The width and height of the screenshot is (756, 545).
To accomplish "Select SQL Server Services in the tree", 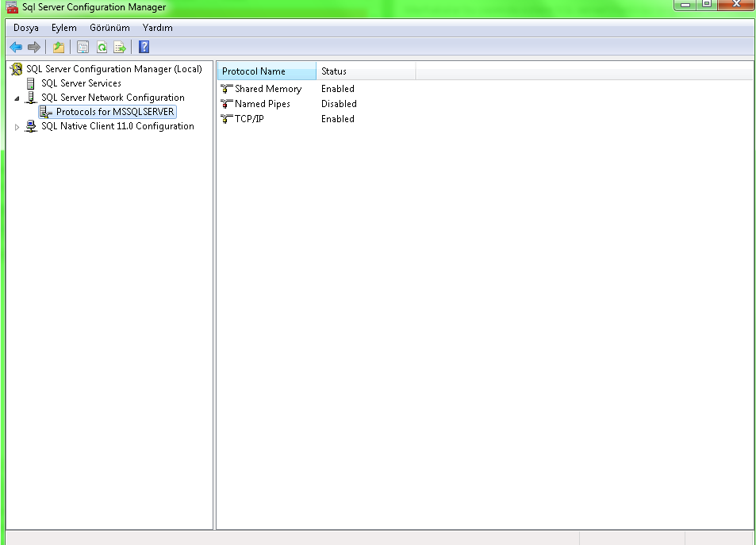I will (81, 83).
